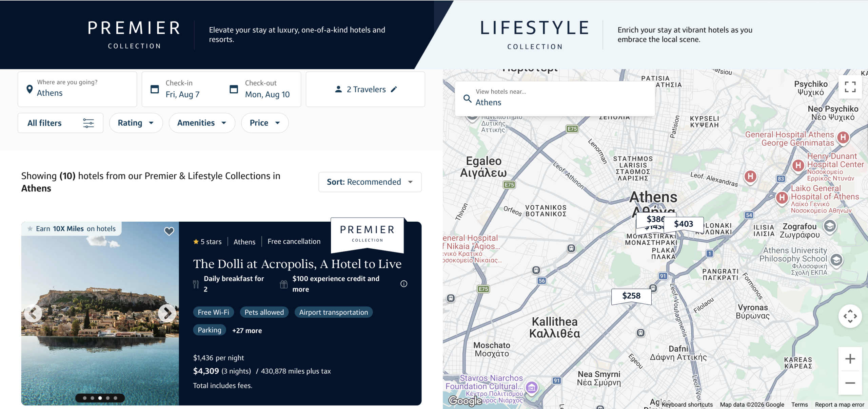Click the Athens University Philosophy School marker
868x409 pixels.
836,260
